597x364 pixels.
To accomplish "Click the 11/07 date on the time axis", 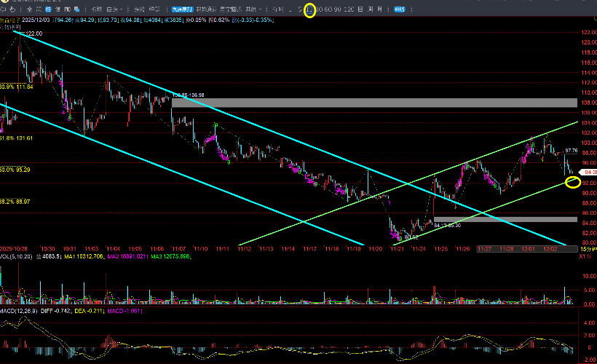I will pos(178,249).
